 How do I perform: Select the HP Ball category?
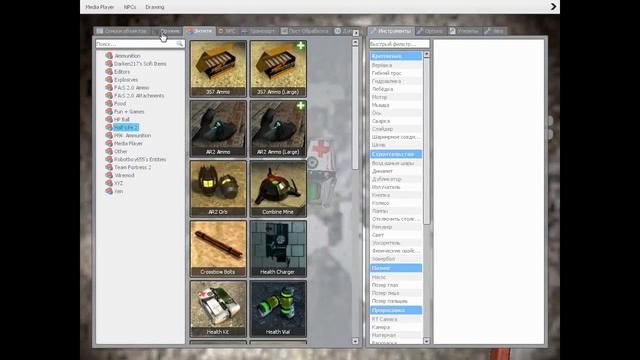pos(122,119)
